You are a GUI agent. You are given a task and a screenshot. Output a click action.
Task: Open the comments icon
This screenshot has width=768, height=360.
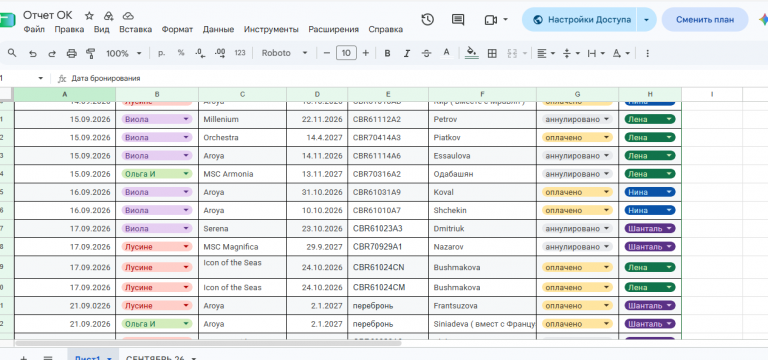coord(457,20)
